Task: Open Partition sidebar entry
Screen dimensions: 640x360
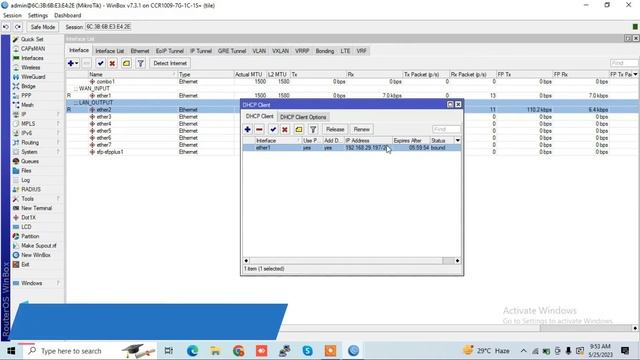Action: [30, 236]
